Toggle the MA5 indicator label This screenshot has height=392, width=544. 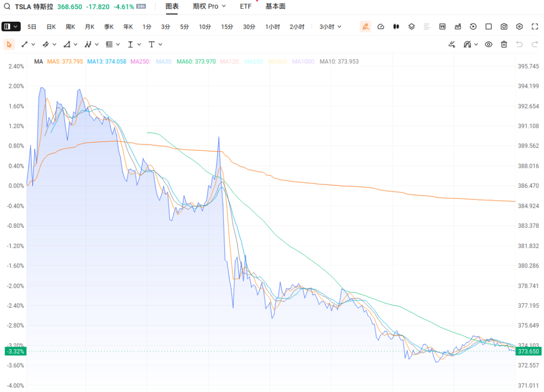(x=65, y=61)
